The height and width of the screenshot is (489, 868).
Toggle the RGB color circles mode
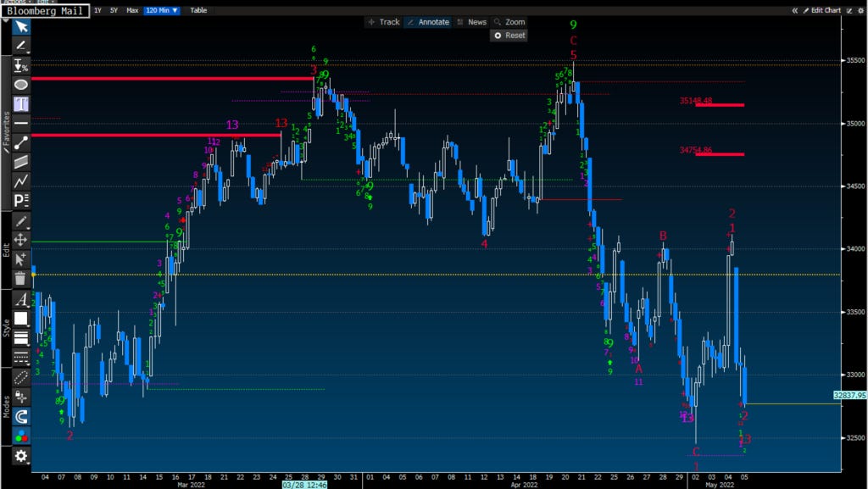21,436
